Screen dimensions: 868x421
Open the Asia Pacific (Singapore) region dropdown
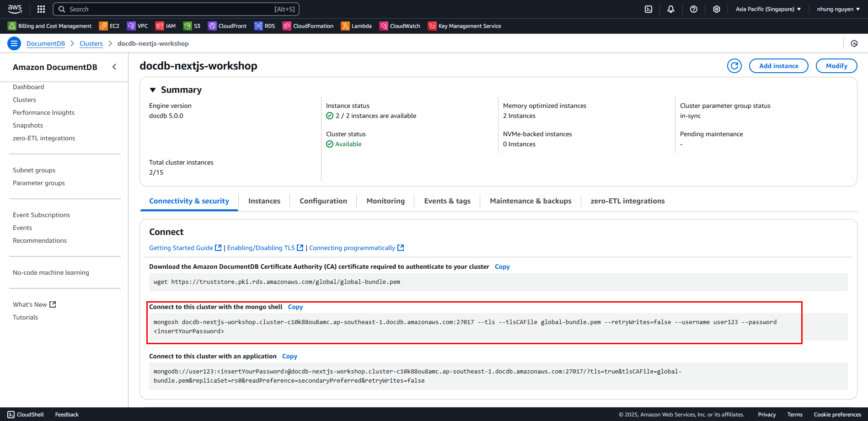(x=768, y=9)
